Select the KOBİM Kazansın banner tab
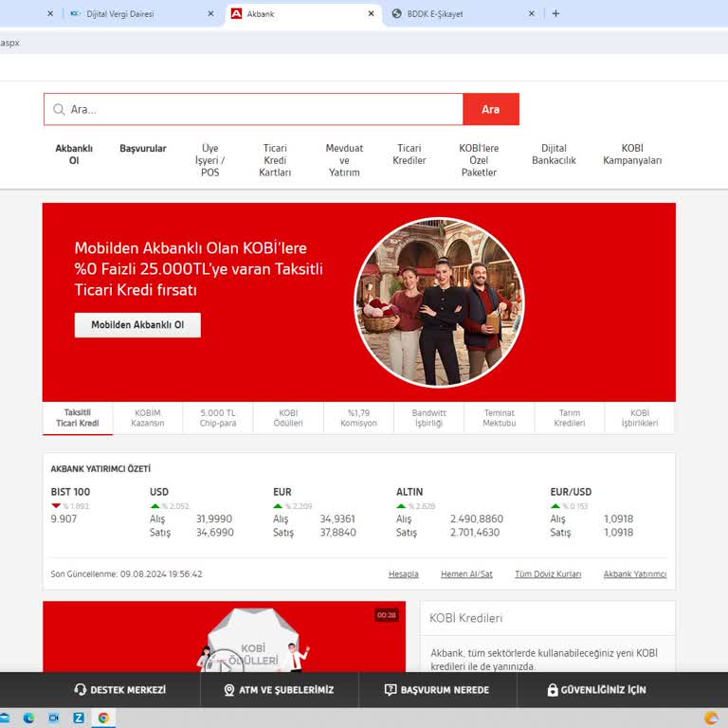The width and height of the screenshot is (728, 728). [148, 418]
